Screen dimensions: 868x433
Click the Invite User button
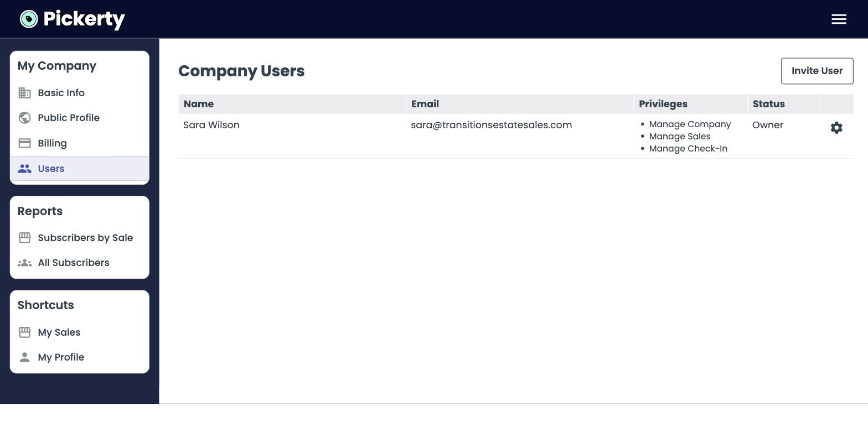pyautogui.click(x=817, y=71)
